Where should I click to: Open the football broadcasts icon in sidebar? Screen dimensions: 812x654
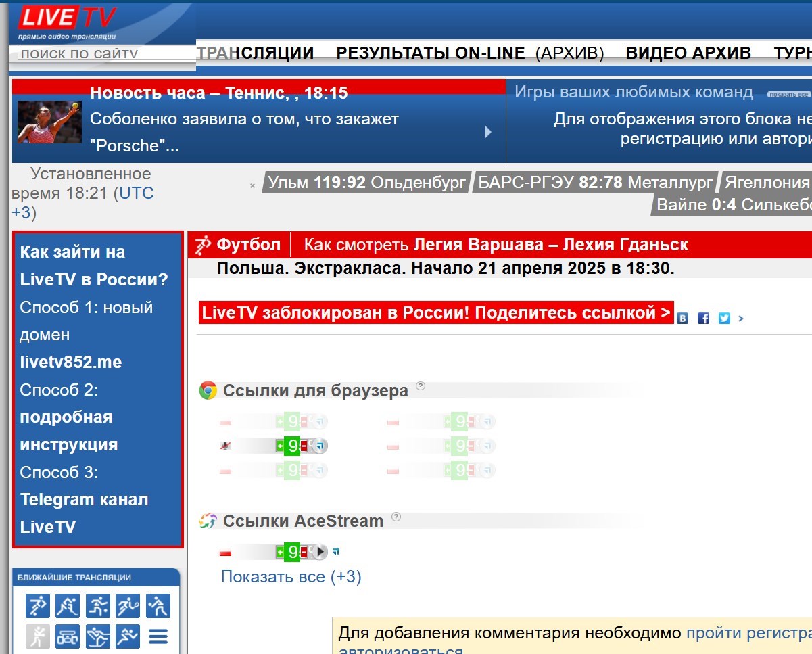coord(38,606)
